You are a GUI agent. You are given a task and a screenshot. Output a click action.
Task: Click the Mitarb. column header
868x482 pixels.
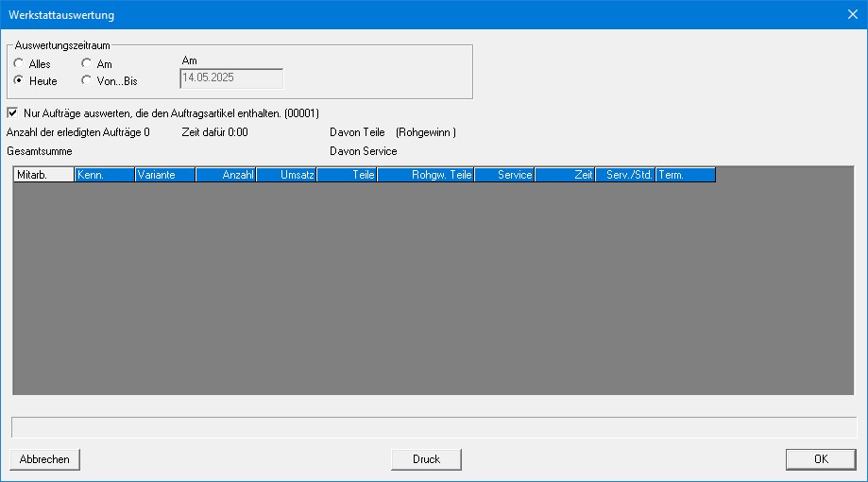coord(43,175)
